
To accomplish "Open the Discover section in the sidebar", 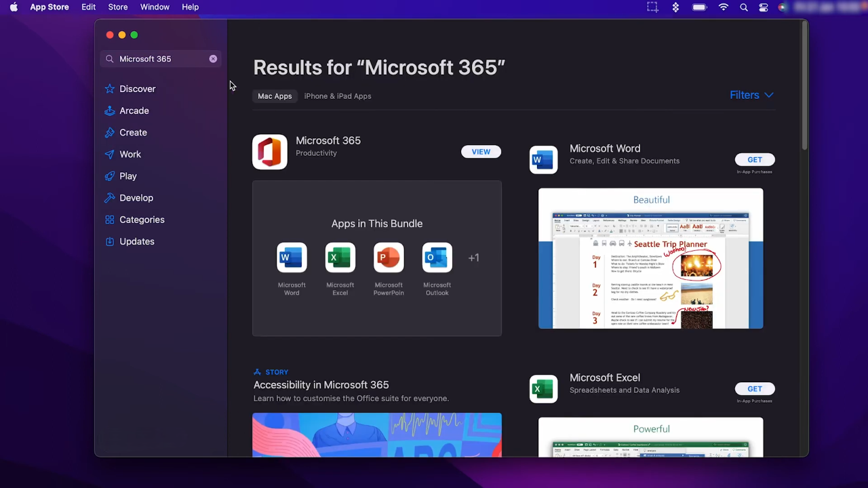I will coord(137,89).
